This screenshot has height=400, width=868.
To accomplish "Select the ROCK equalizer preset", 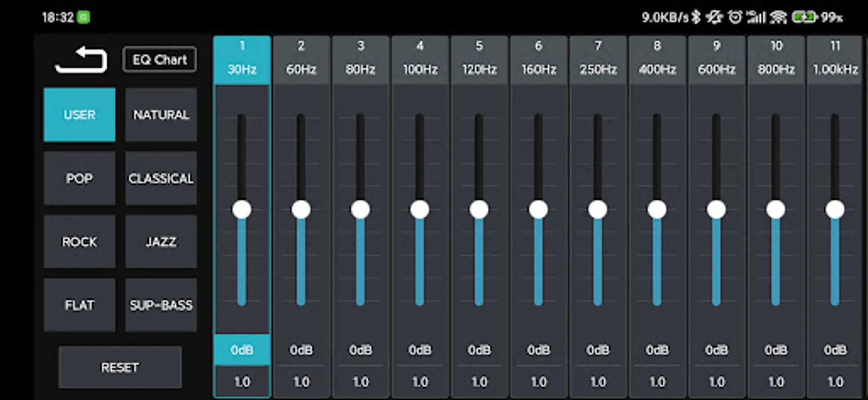I will [79, 242].
